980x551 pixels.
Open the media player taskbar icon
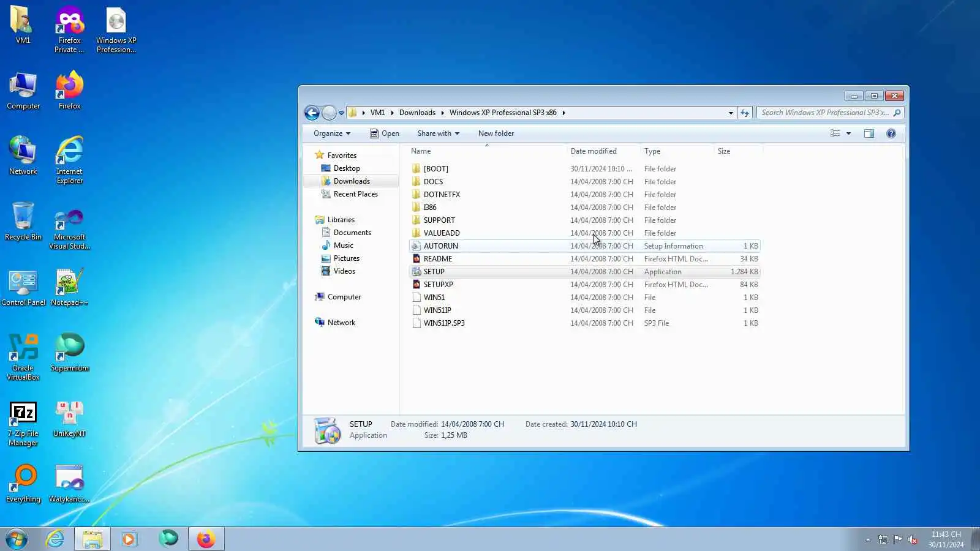129,539
